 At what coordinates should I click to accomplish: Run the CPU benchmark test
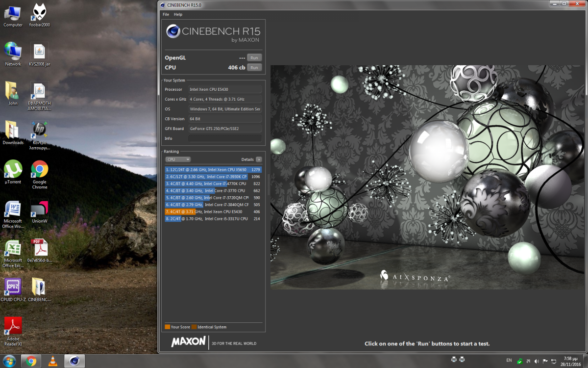(x=254, y=67)
